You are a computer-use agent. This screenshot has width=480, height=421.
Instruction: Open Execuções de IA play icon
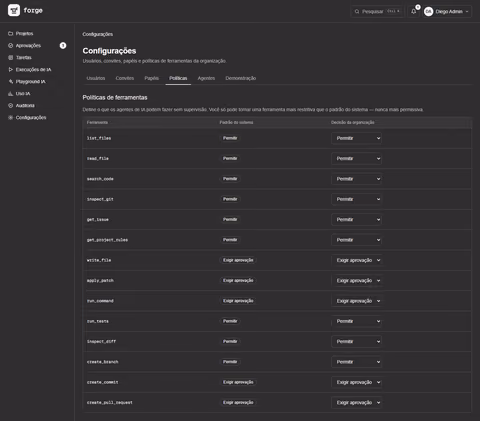[10, 69]
